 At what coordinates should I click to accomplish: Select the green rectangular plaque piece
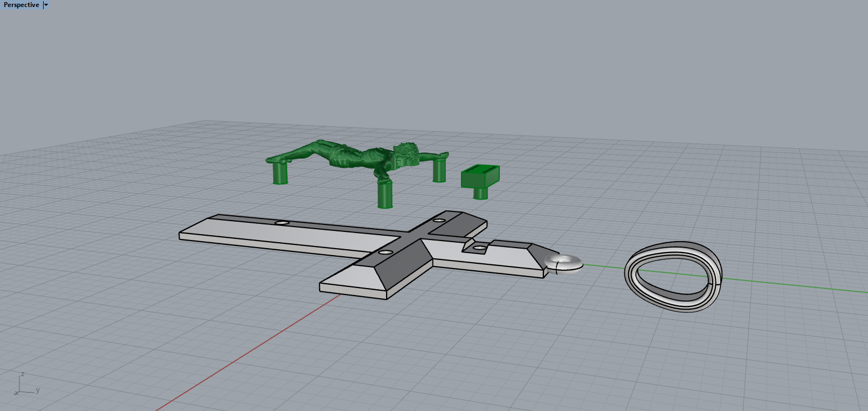coord(480,182)
